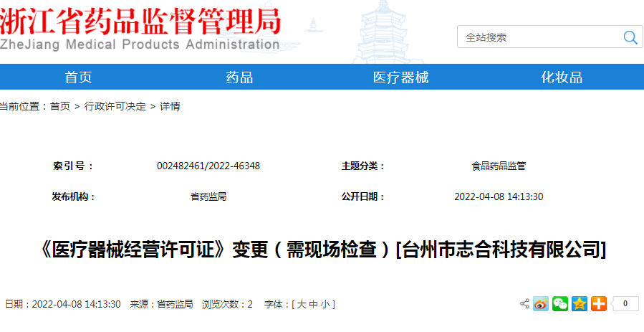Open the 化妆品 navigation tab
644x332 pixels.
[x=562, y=77]
